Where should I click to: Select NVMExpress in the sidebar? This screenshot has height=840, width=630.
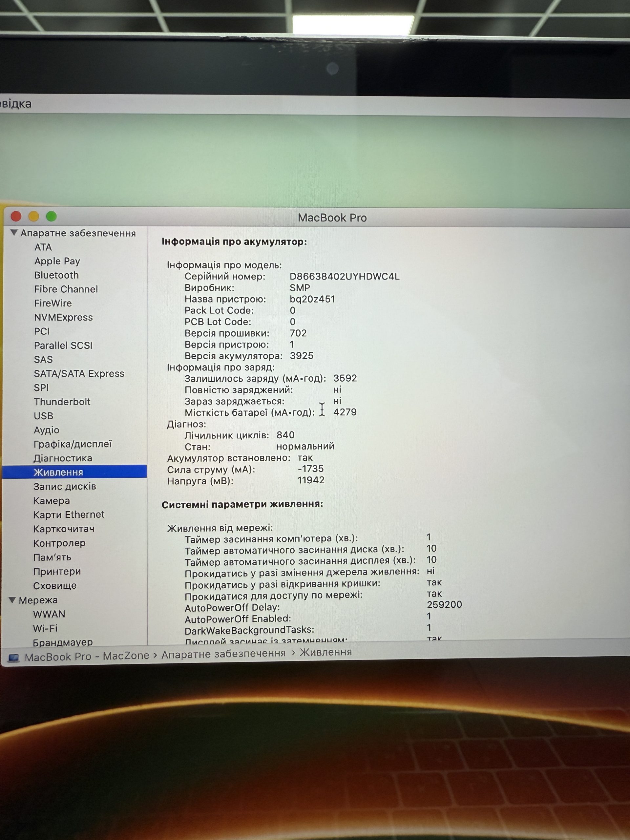(x=63, y=318)
